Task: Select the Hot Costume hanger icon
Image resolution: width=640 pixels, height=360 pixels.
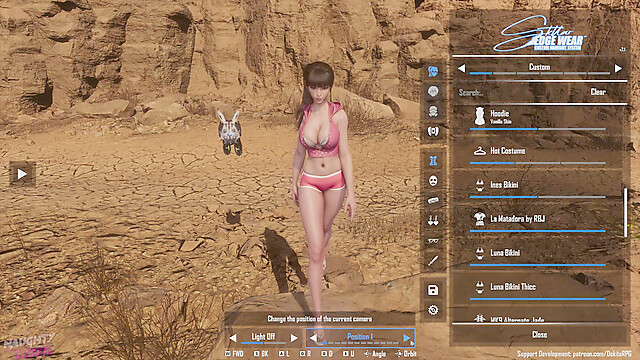Action: (480, 151)
